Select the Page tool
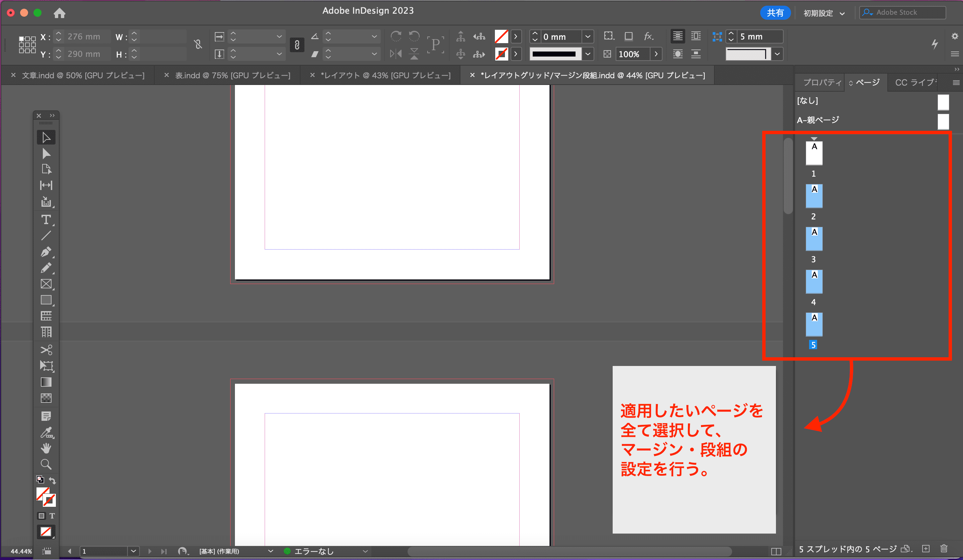The image size is (963, 560). coord(46,169)
